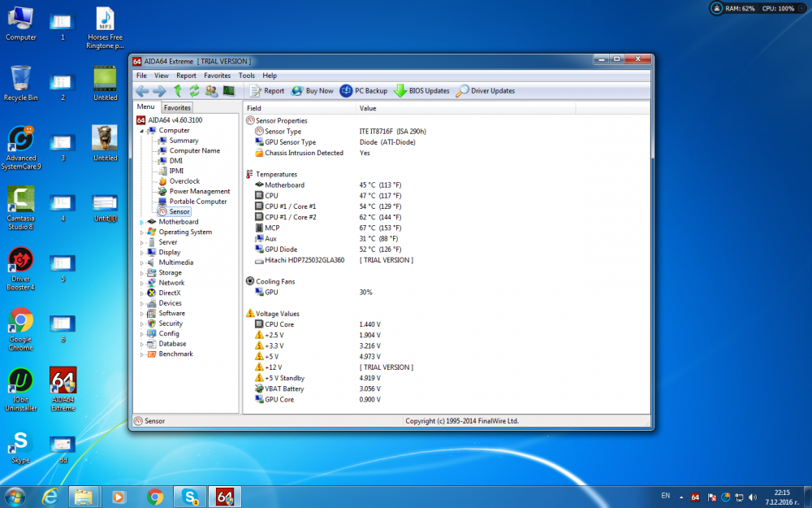The width and height of the screenshot is (812, 508).
Task: Click the green Up arrow toolbar icon
Action: [178, 91]
